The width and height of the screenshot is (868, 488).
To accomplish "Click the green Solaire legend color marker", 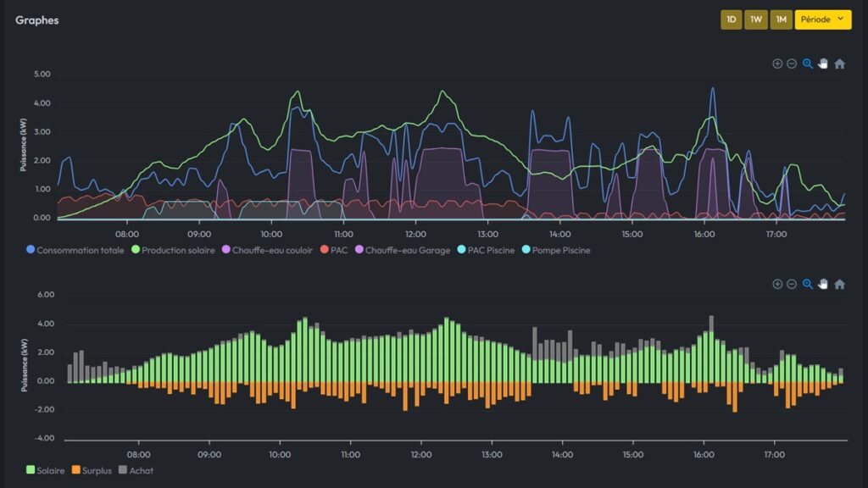I will 31,470.
